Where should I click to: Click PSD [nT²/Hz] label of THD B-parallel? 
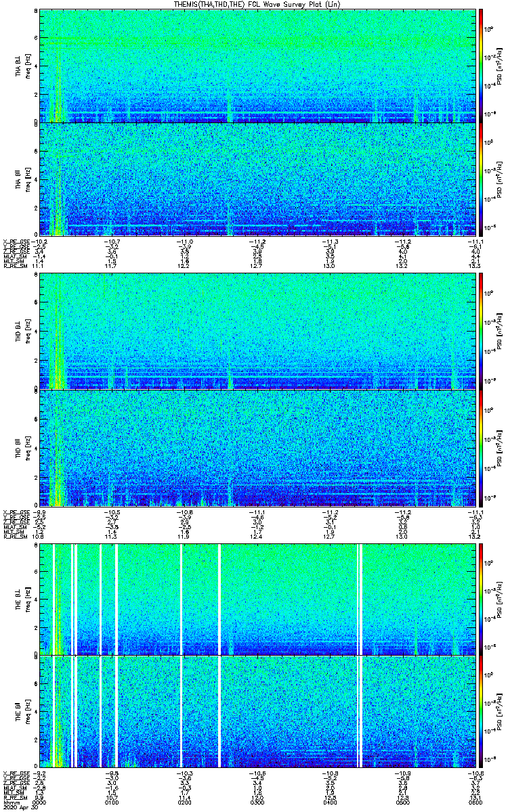499,447
